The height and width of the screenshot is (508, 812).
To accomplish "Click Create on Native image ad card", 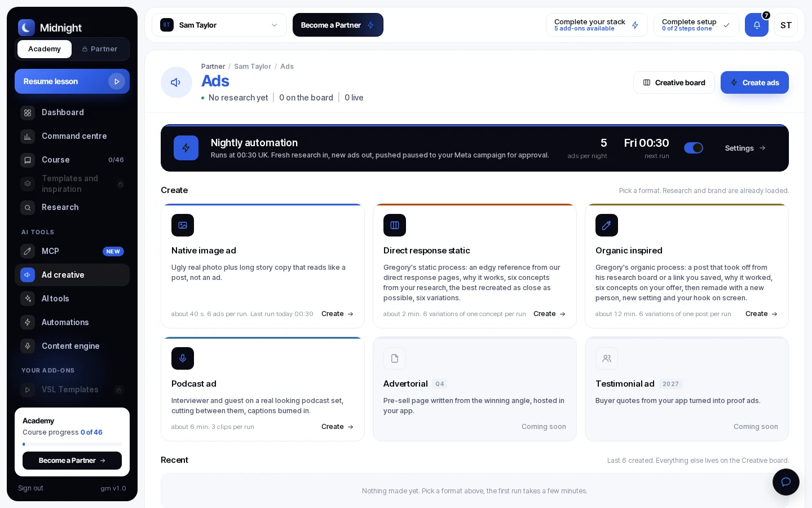I will (x=337, y=314).
